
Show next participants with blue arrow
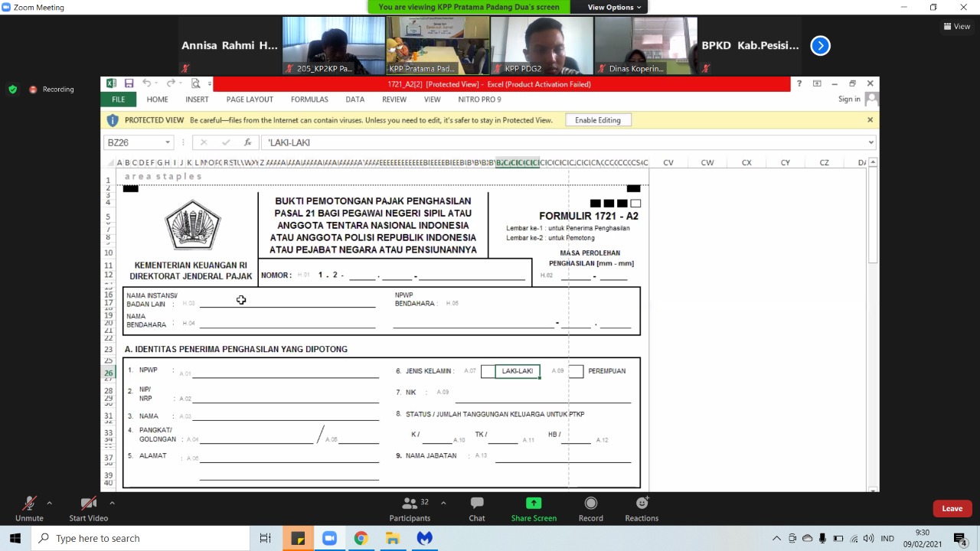820,46
